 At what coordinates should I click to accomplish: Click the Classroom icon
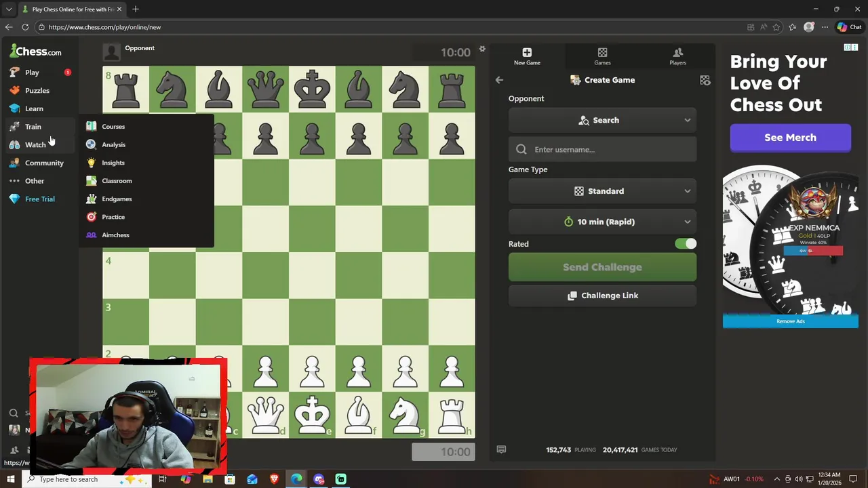[x=91, y=181]
